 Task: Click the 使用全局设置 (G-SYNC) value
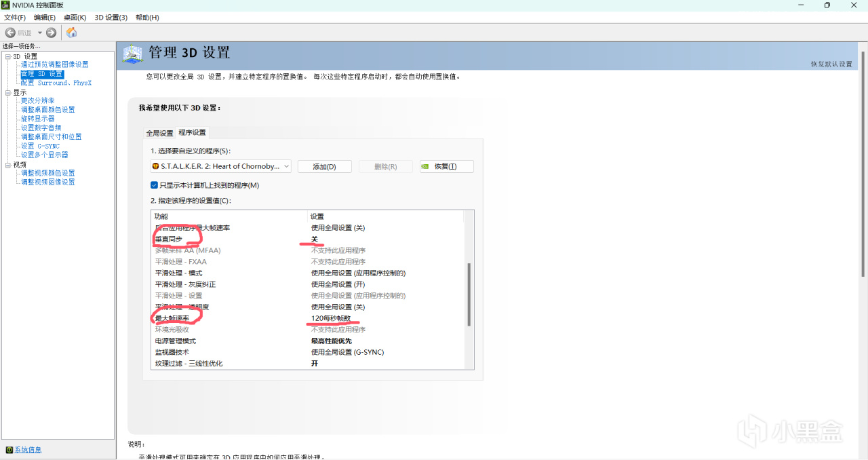pos(347,352)
